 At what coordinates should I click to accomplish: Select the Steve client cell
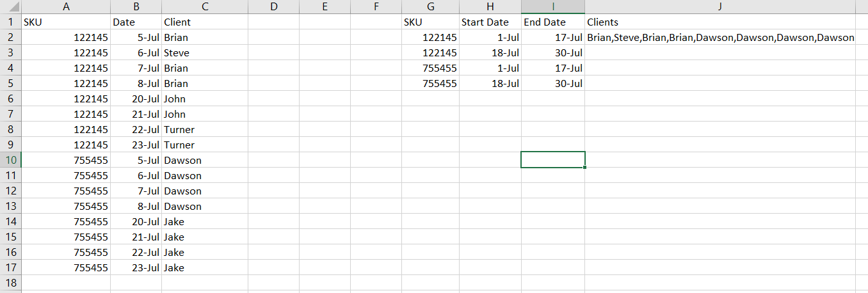coord(205,52)
